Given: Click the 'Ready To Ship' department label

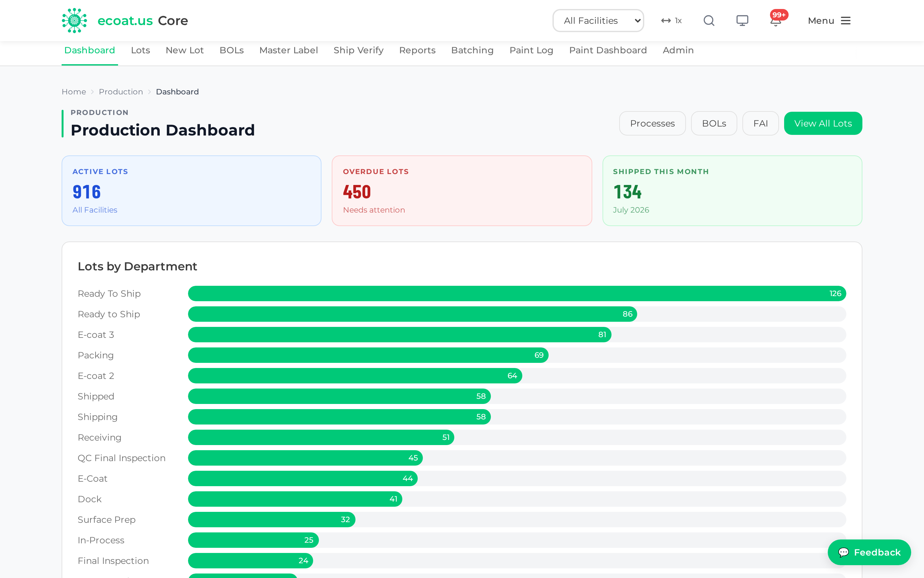Looking at the screenshot, I should [x=109, y=293].
